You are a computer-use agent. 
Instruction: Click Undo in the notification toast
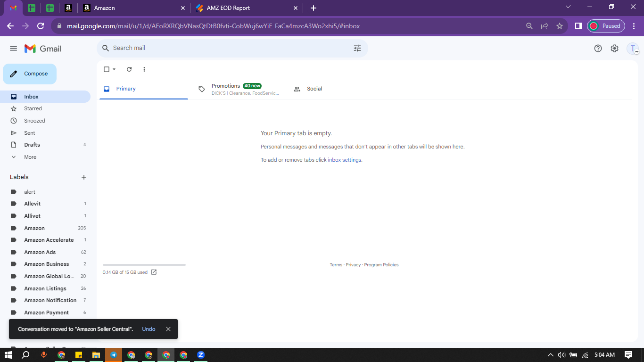pyautogui.click(x=149, y=329)
